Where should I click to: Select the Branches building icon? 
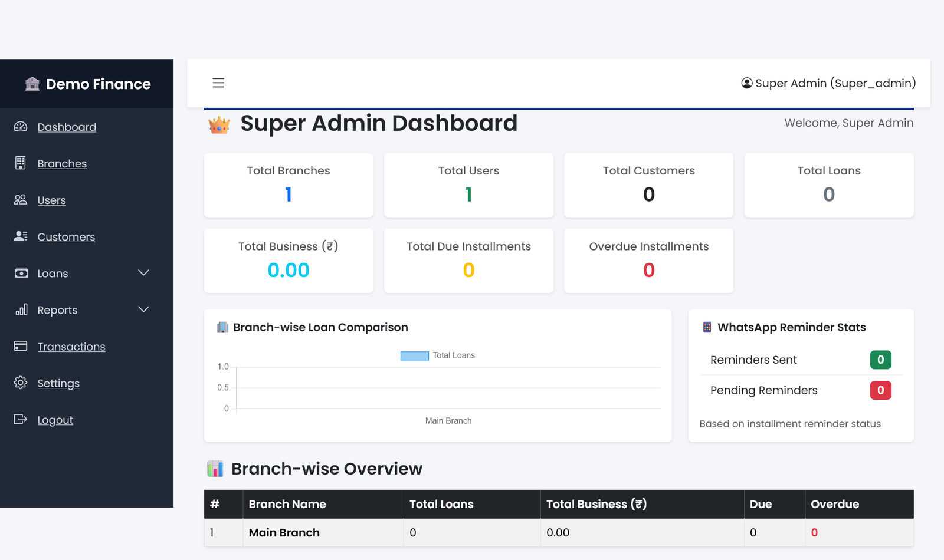(x=20, y=163)
